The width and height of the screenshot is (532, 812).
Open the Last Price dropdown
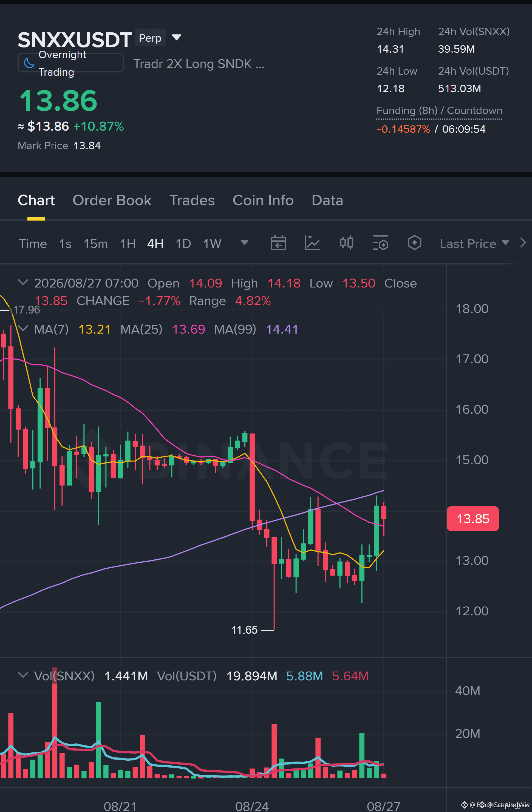point(474,244)
